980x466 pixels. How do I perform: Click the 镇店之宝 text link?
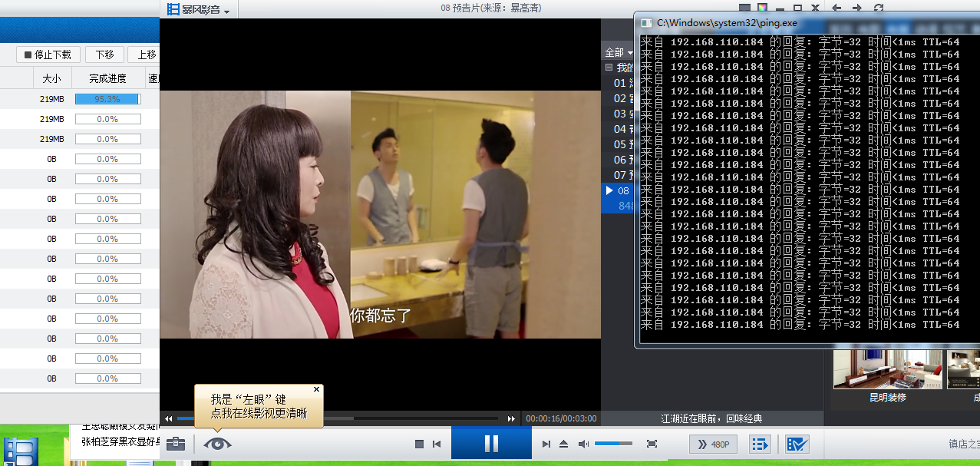[x=964, y=444]
